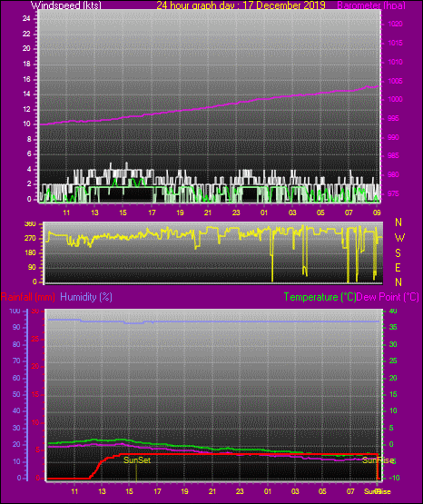Screen dimensions: 423x504
Task: Click the N compass label at top
Action: click(398, 222)
